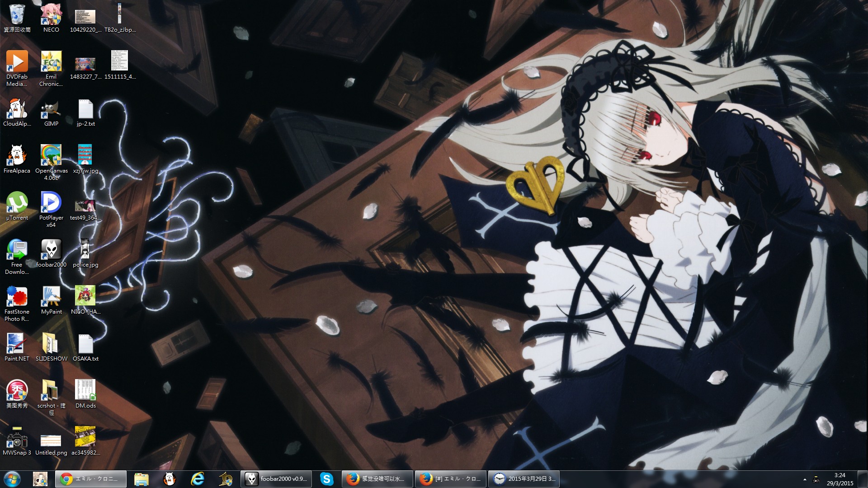Click the Windows Start button

(12, 479)
